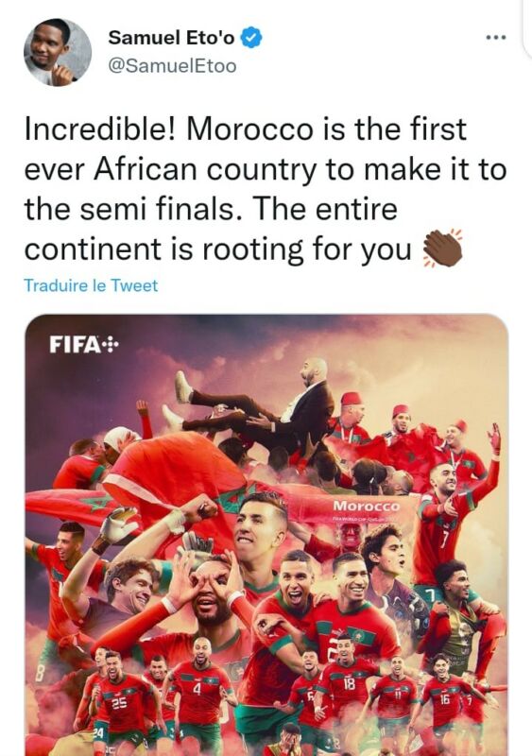Open the @SamuelEtoo handle link
The height and width of the screenshot is (756, 532).
coord(173,66)
